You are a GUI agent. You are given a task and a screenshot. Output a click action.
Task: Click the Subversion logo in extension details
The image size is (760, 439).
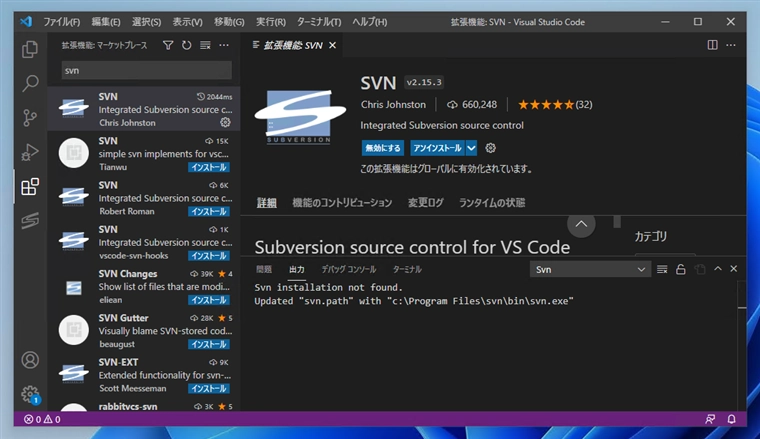coord(300,117)
